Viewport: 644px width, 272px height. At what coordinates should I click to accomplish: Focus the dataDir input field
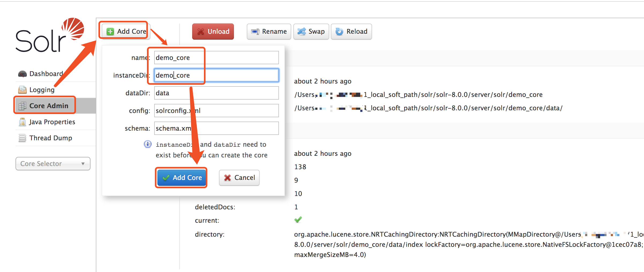pos(216,93)
